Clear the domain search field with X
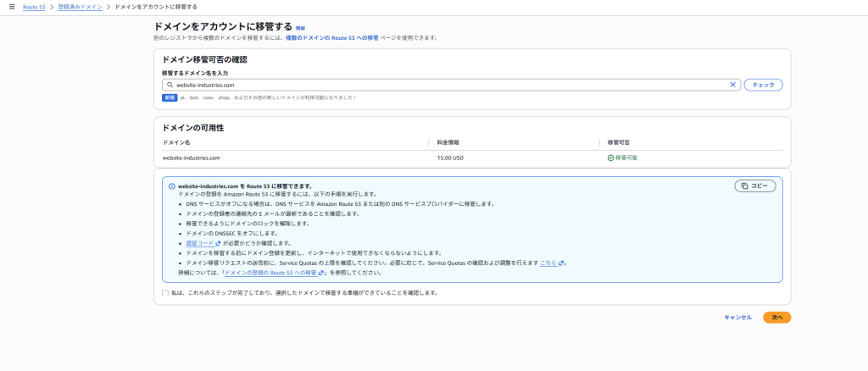 (x=732, y=85)
